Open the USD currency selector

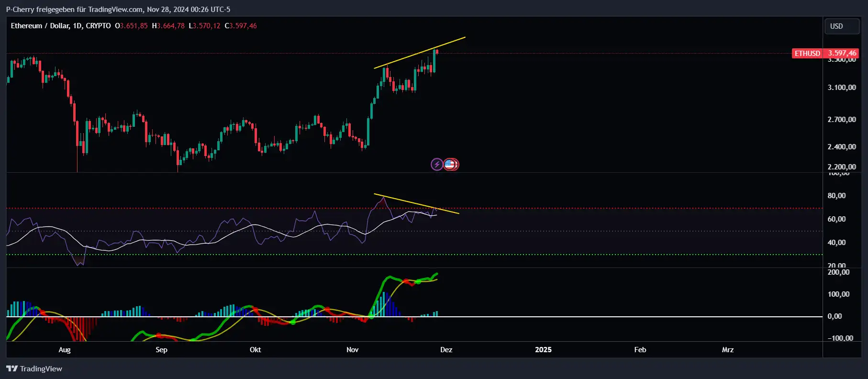pos(842,26)
